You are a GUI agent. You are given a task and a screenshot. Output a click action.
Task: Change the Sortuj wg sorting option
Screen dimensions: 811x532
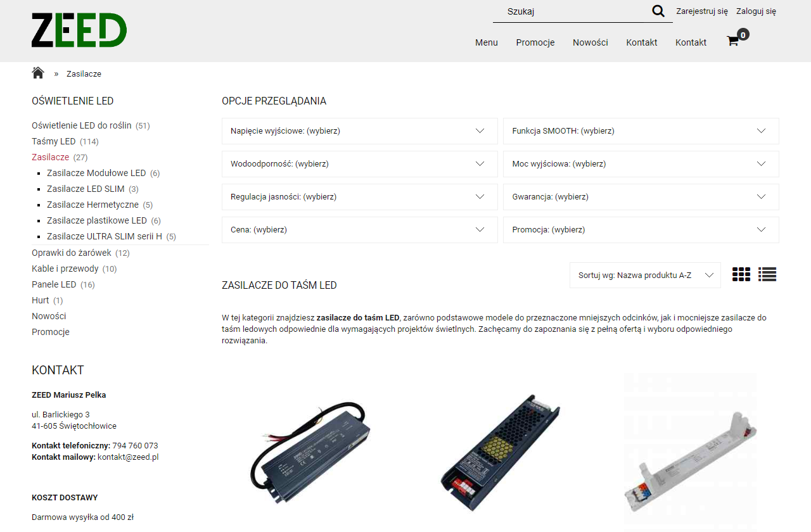[644, 275]
